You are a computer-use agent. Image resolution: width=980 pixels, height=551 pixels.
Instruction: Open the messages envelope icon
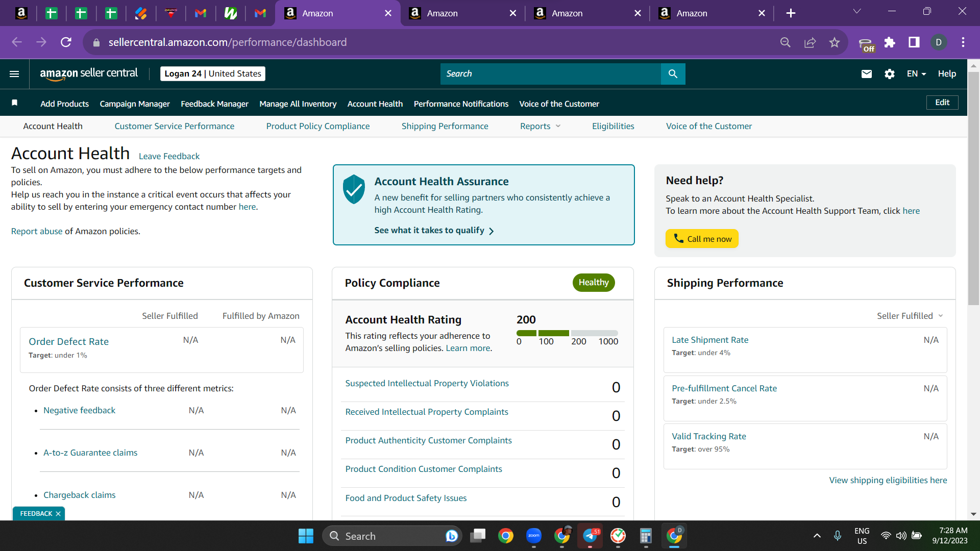[x=867, y=74]
